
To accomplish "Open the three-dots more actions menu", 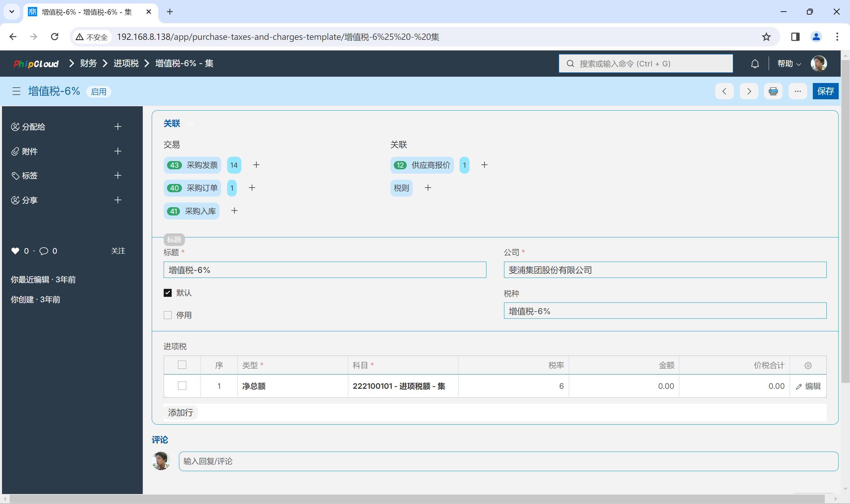I will (797, 91).
